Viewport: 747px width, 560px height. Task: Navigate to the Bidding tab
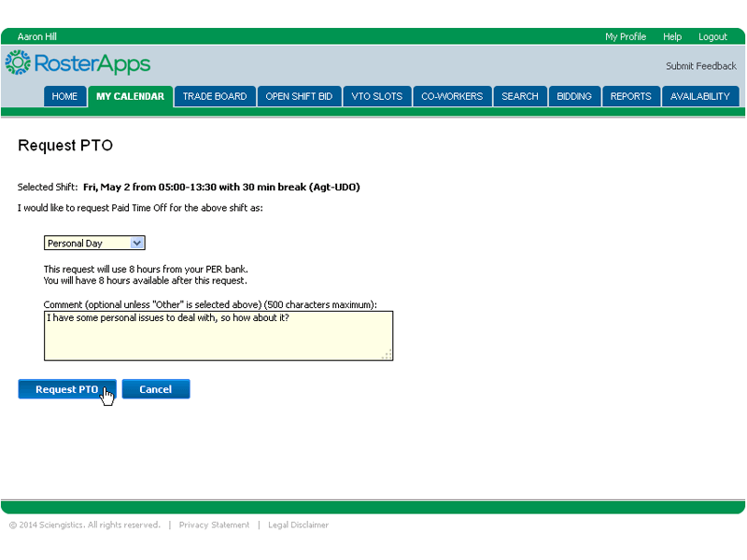pos(574,96)
